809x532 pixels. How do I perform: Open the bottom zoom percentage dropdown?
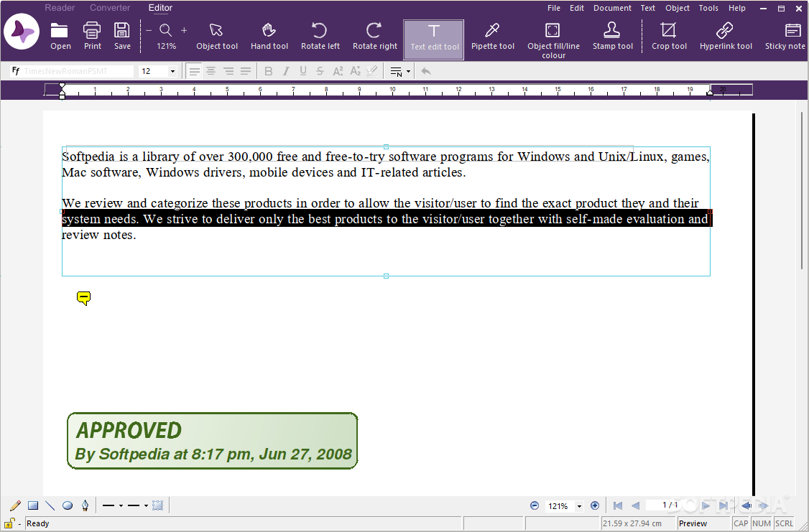click(579, 506)
